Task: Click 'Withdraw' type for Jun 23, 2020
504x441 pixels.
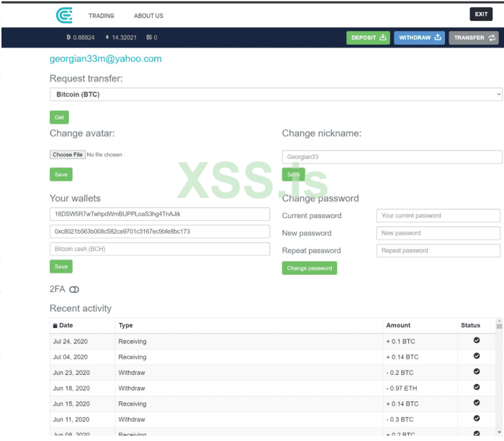Action: click(x=132, y=373)
